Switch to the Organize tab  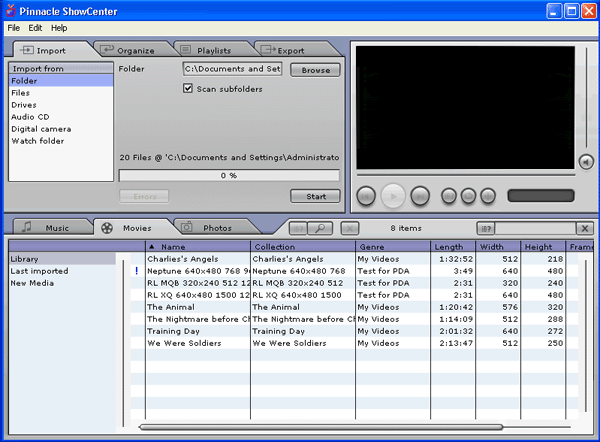[134, 50]
